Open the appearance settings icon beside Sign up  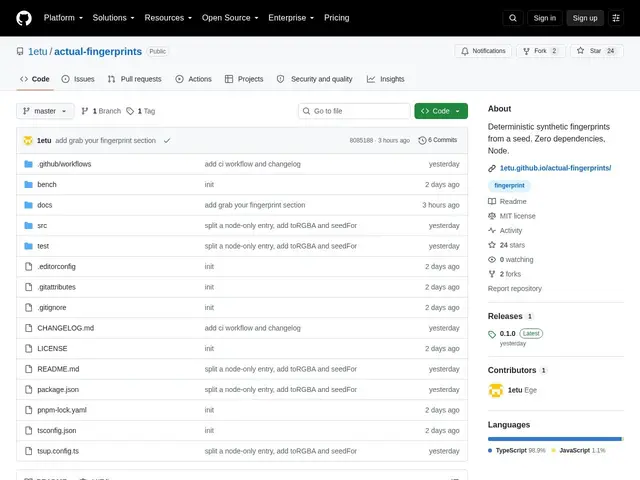pos(616,18)
